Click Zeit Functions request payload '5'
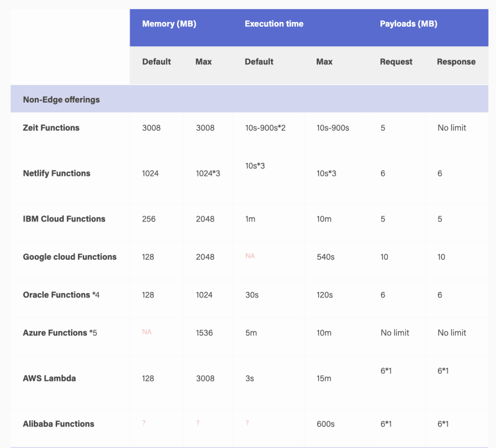 click(383, 128)
